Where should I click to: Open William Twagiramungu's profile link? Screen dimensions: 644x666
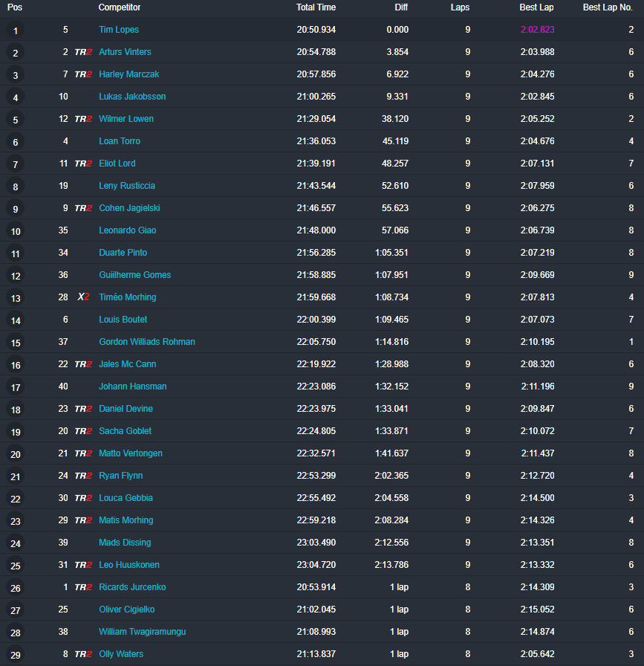pyautogui.click(x=143, y=632)
